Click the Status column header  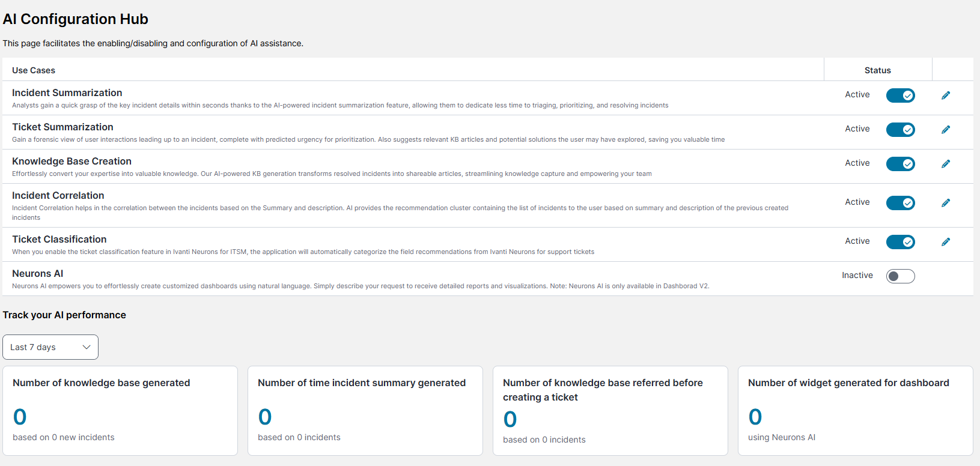tap(877, 70)
